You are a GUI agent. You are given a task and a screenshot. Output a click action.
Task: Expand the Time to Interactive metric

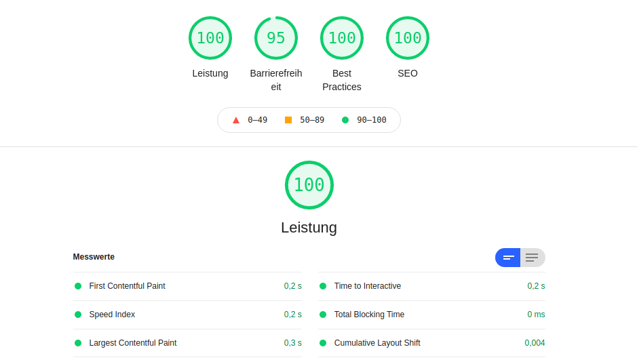(431, 286)
